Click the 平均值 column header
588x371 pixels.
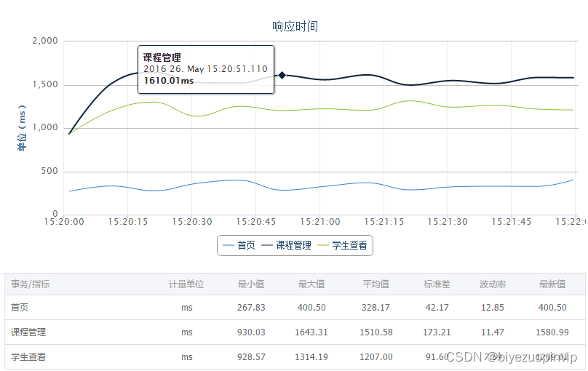click(x=376, y=284)
